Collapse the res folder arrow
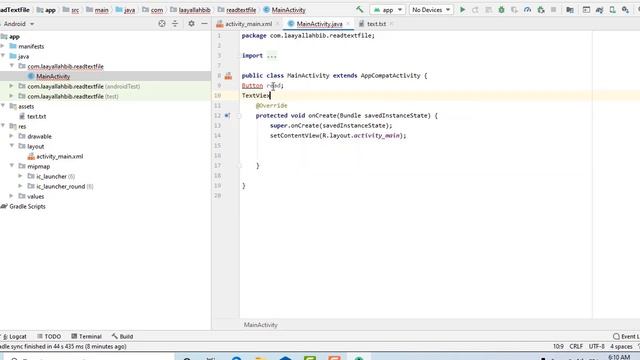Image resolution: width=640 pixels, height=360 pixels. tap(3, 126)
